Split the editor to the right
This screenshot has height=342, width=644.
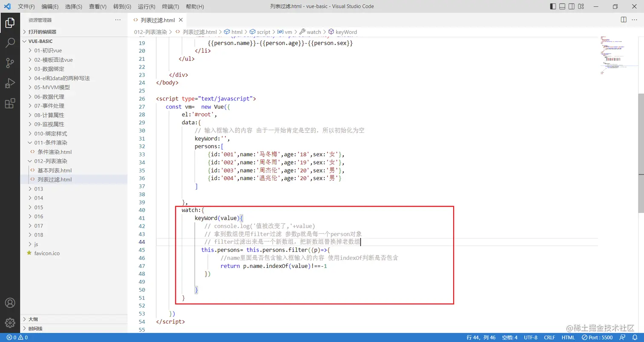[x=624, y=20]
